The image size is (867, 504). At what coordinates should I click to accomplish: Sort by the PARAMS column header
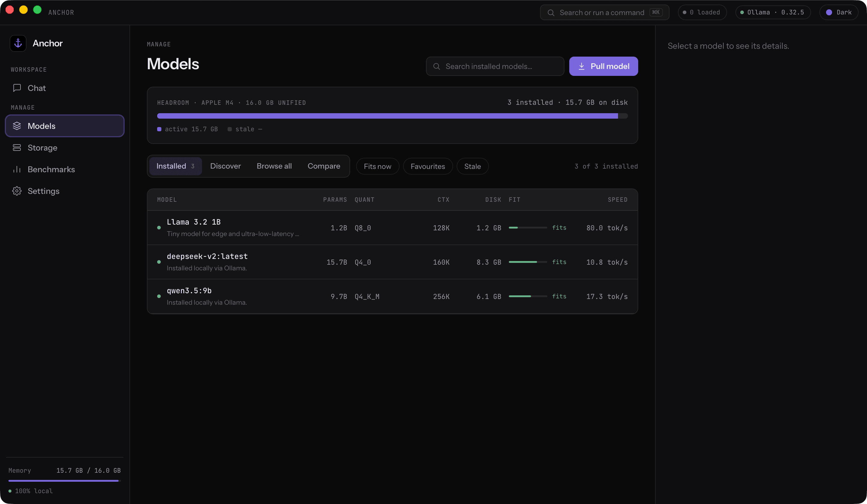[335, 200]
